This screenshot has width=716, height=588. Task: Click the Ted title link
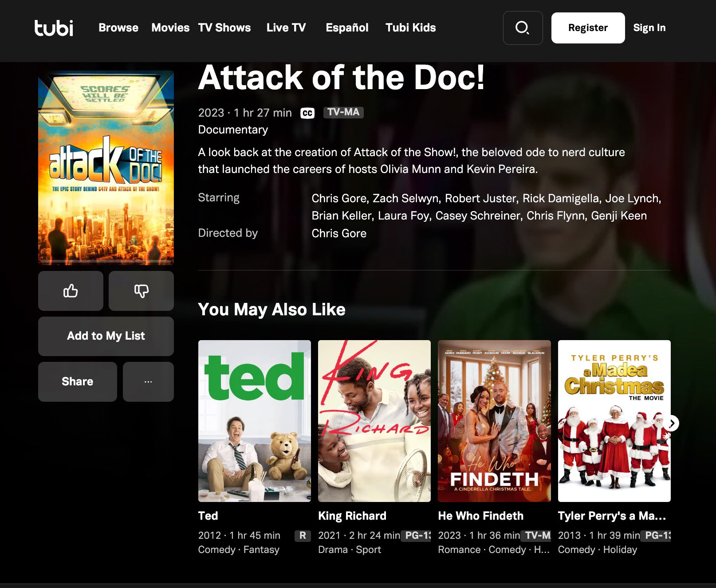(208, 516)
